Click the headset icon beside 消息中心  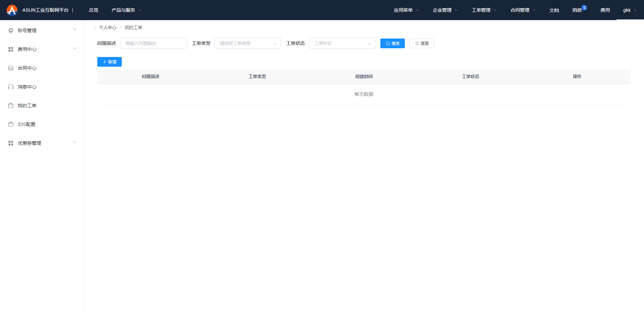click(11, 87)
